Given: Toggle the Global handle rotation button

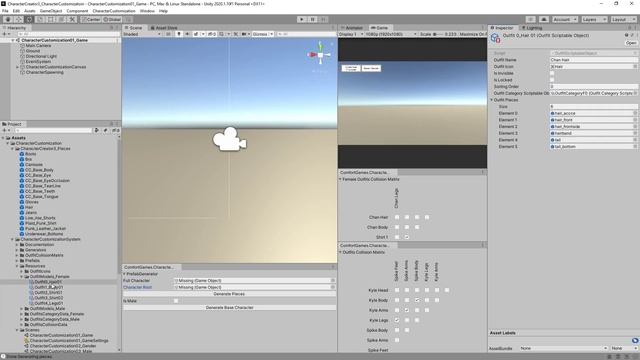Looking at the screenshot, I should 112,19.
